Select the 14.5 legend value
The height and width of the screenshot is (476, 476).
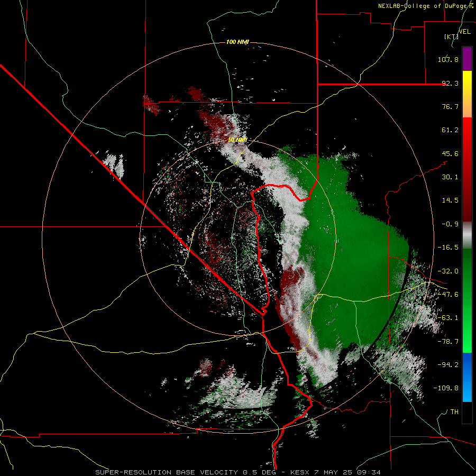tap(450, 200)
